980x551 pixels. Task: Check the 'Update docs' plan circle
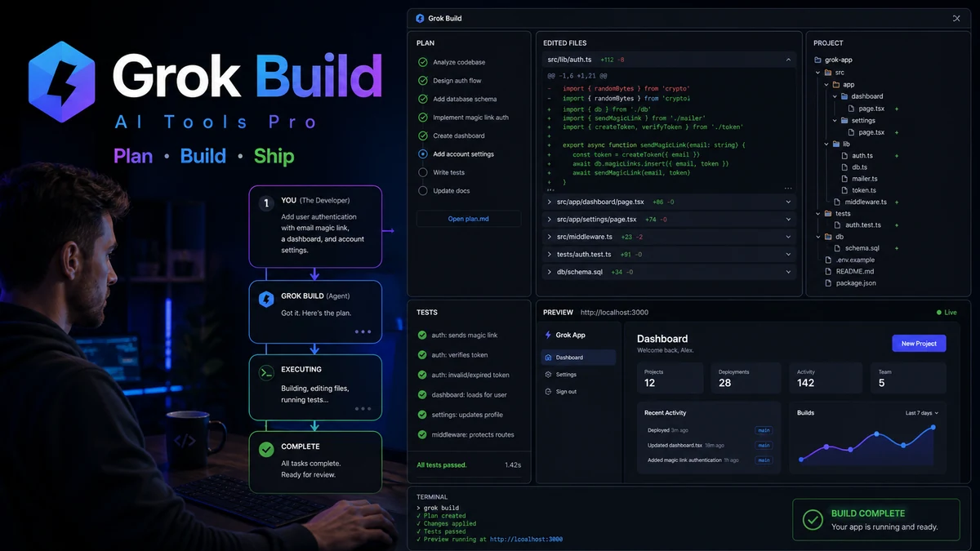(423, 190)
